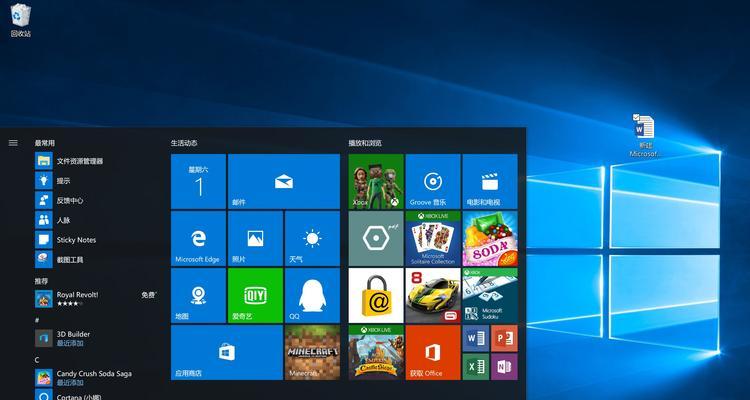Open 截图工具 snipping tool
Screen dimensions: 750x400
(x=96, y=259)
